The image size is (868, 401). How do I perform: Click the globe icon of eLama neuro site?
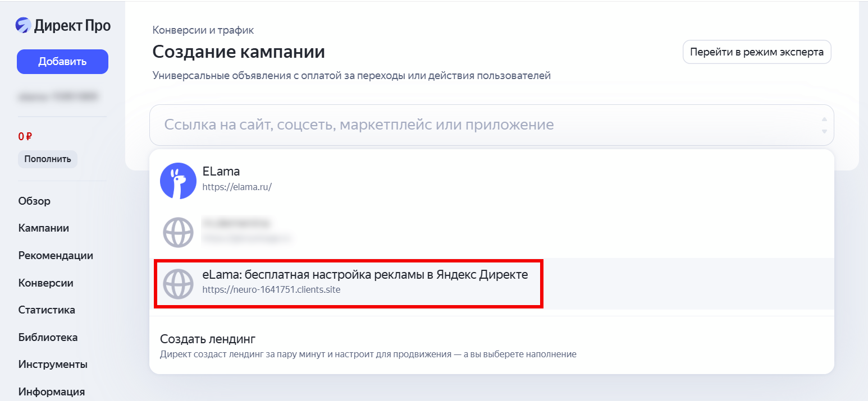(178, 284)
